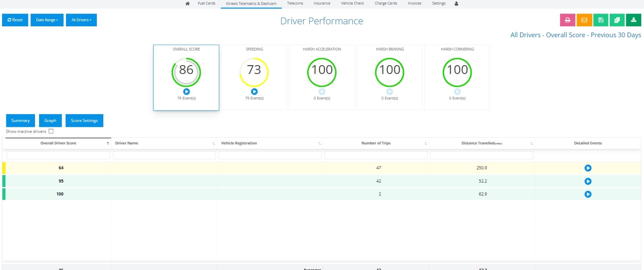Viewport: 644px width, 270px height.
Task: Sort by Vehicle Registration column arrow
Action: click(x=319, y=143)
